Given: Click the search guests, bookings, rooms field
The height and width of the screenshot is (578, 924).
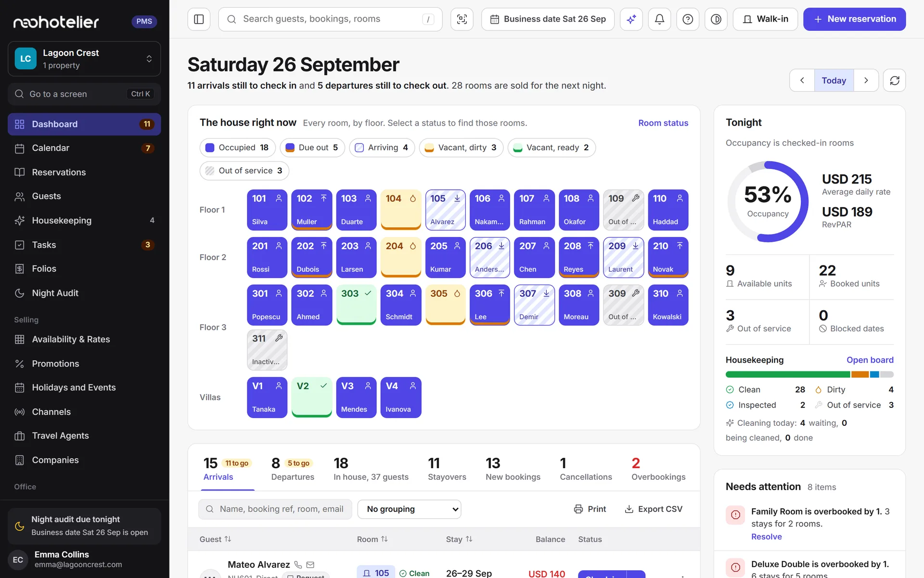Looking at the screenshot, I should [x=330, y=19].
